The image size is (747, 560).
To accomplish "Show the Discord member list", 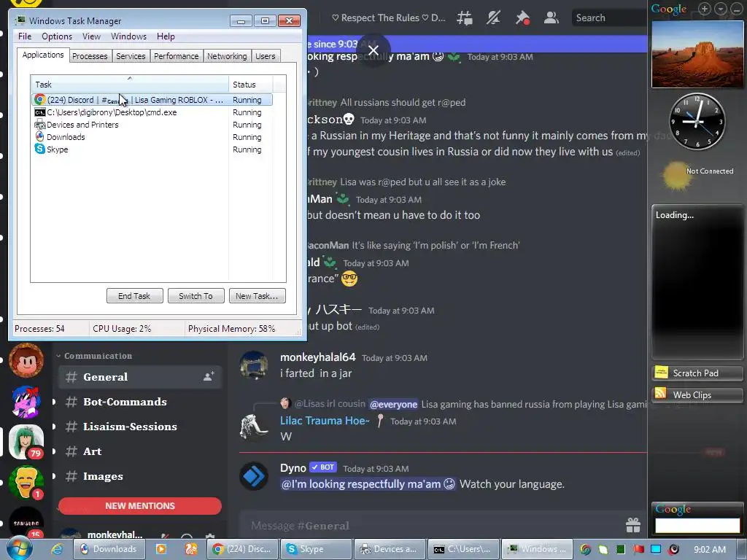I will pyautogui.click(x=551, y=18).
